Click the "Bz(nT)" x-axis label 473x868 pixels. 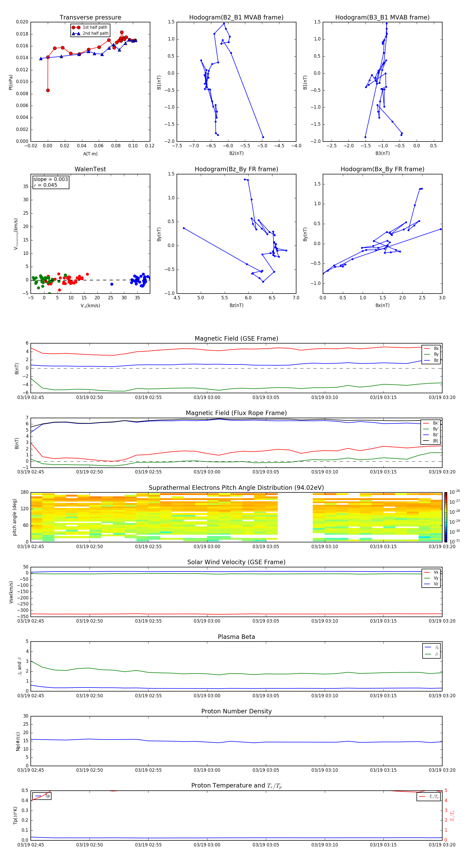pos(236,305)
